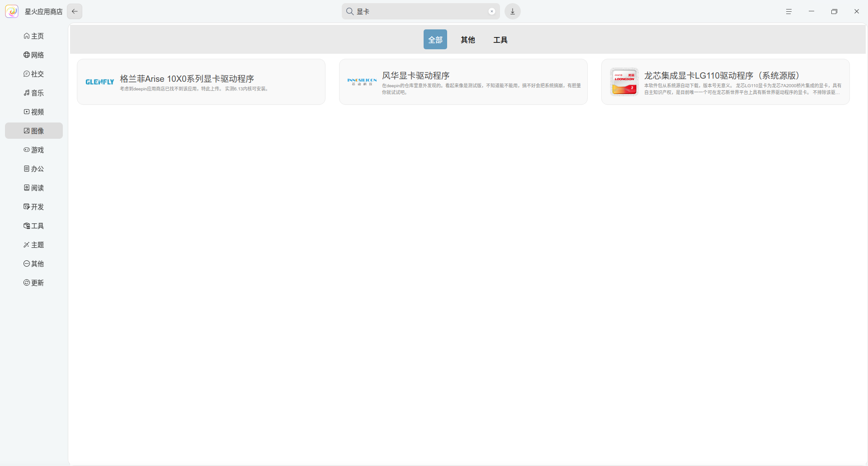Open 格兰菲Arise 10X0 driver app card
The image size is (868, 466).
coord(201,82)
